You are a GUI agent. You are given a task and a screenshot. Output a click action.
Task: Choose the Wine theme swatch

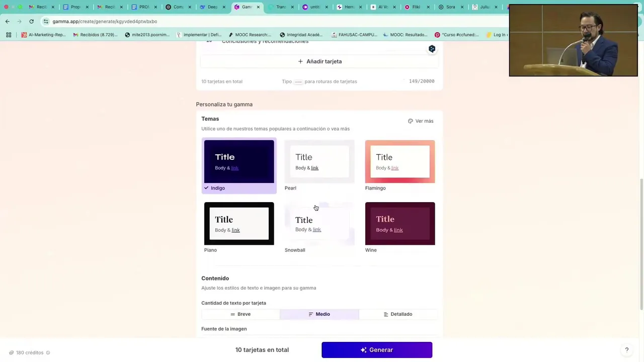pyautogui.click(x=400, y=224)
